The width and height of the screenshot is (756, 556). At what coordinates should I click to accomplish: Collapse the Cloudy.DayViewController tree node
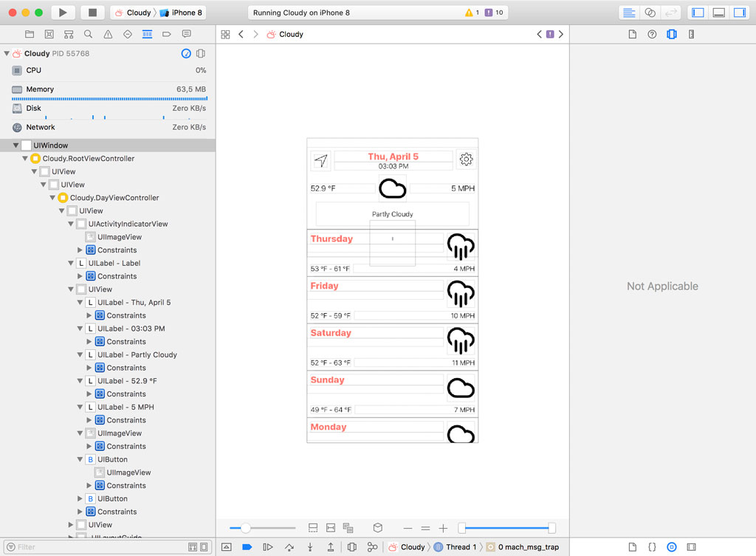[x=52, y=198]
